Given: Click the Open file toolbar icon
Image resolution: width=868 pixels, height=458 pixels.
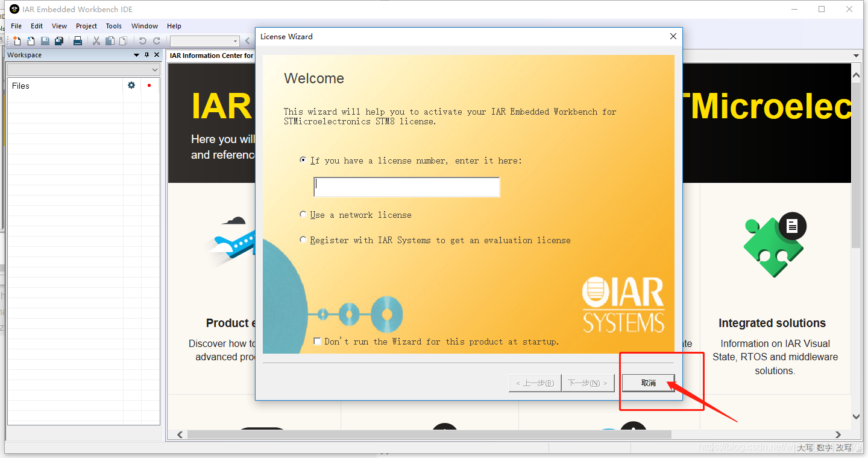Looking at the screenshot, I should [x=31, y=41].
